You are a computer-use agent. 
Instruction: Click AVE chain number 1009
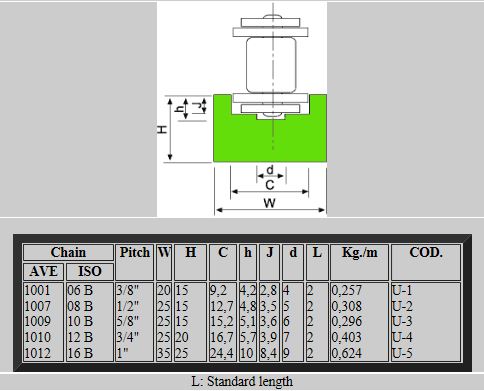click(x=37, y=321)
